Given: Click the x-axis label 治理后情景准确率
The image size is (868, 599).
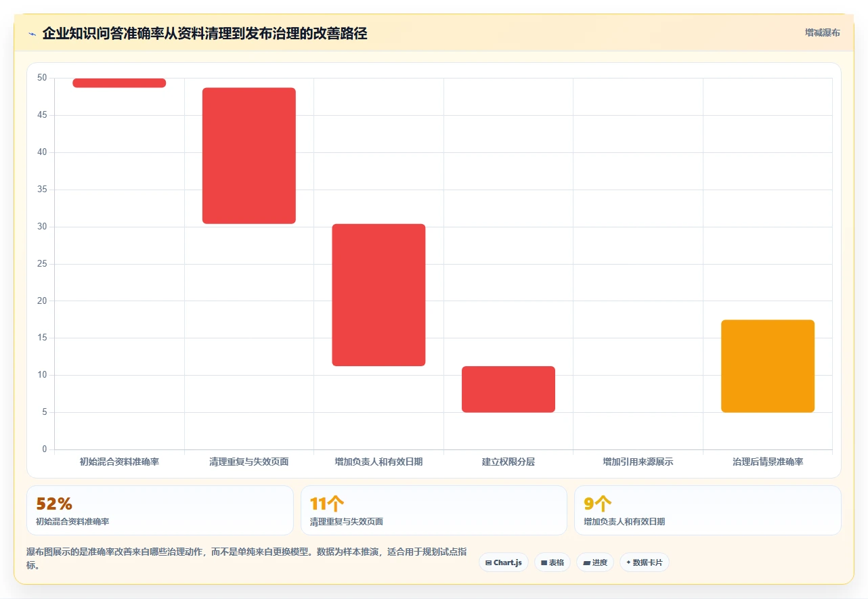Looking at the screenshot, I should [768, 462].
